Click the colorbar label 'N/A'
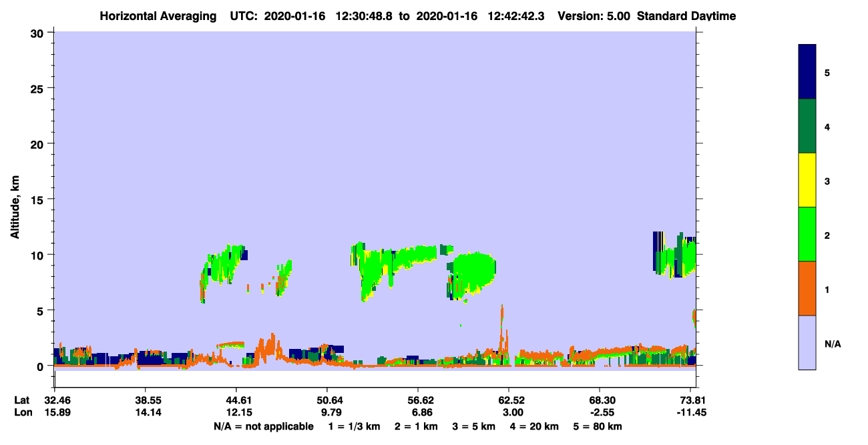Viewport: 868px width, 445px height. point(833,344)
